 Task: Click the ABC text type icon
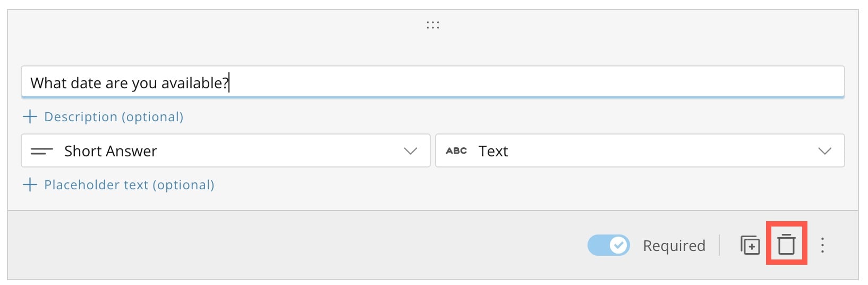[456, 151]
